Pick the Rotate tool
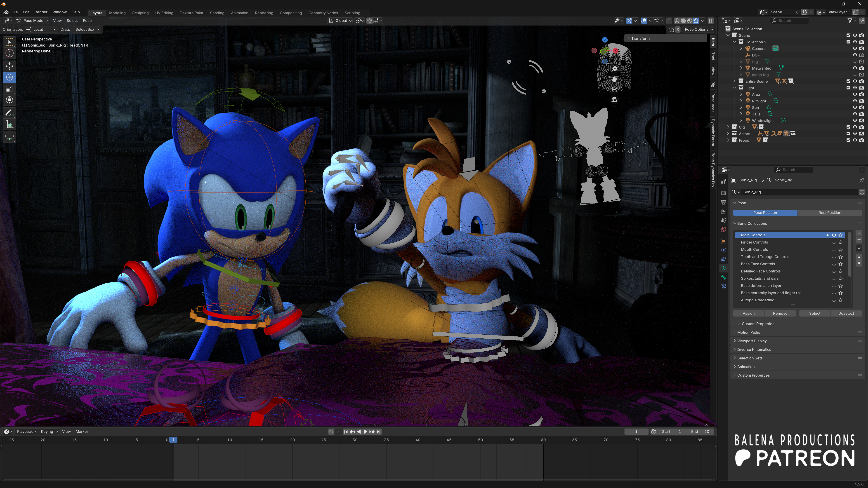Screen dimensions: 868x488 pyautogui.click(x=9, y=77)
